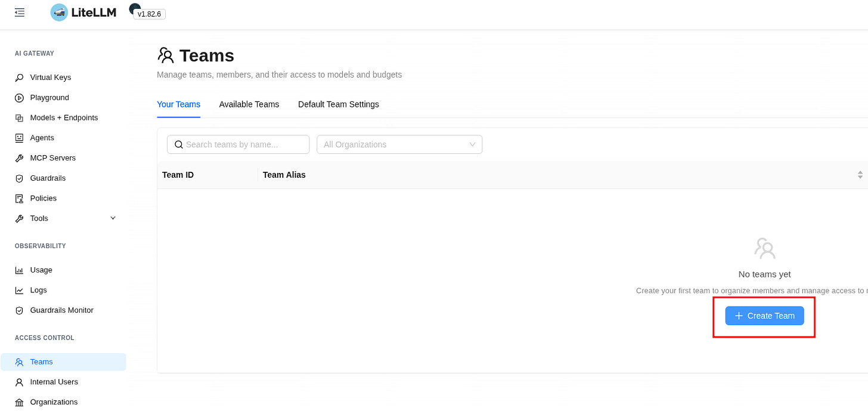Click the LiteLLM logo icon
Image resolution: width=868 pixels, height=414 pixels.
pos(59,13)
